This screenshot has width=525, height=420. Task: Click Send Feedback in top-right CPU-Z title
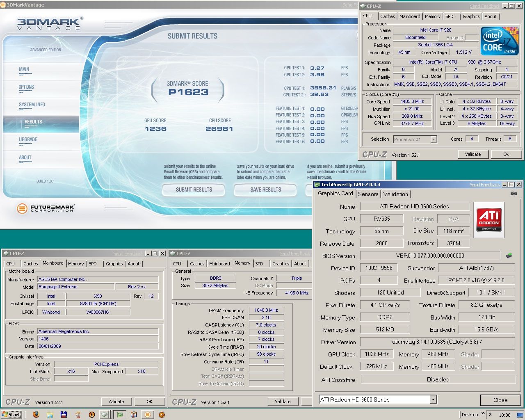[485, 6]
